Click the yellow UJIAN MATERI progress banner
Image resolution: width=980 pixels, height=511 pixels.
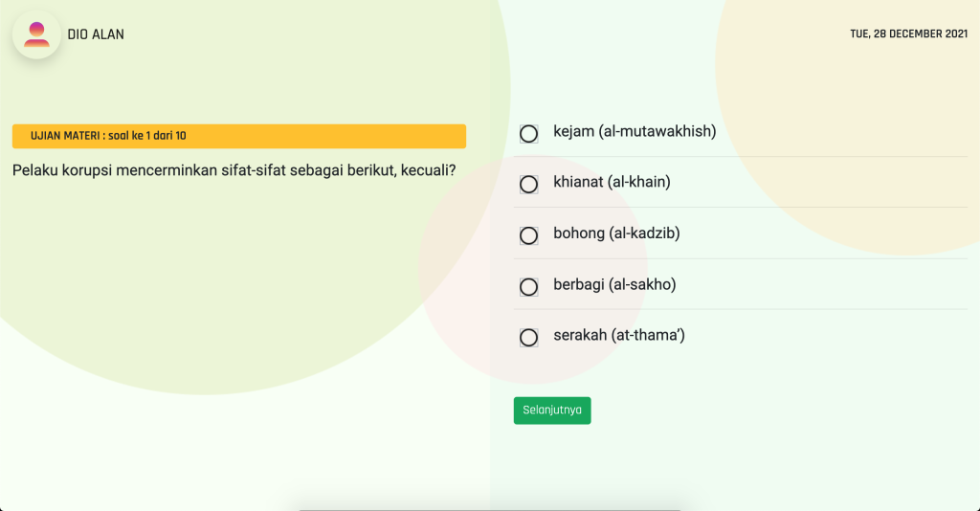point(239,136)
